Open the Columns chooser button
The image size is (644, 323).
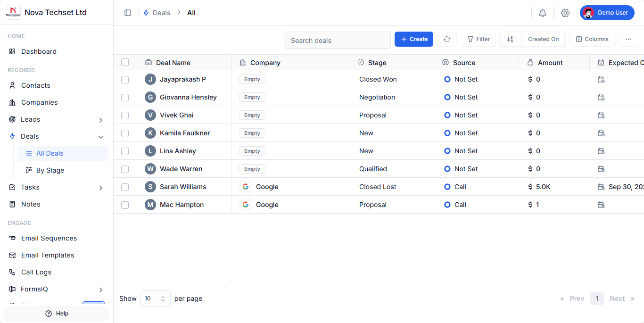(592, 39)
